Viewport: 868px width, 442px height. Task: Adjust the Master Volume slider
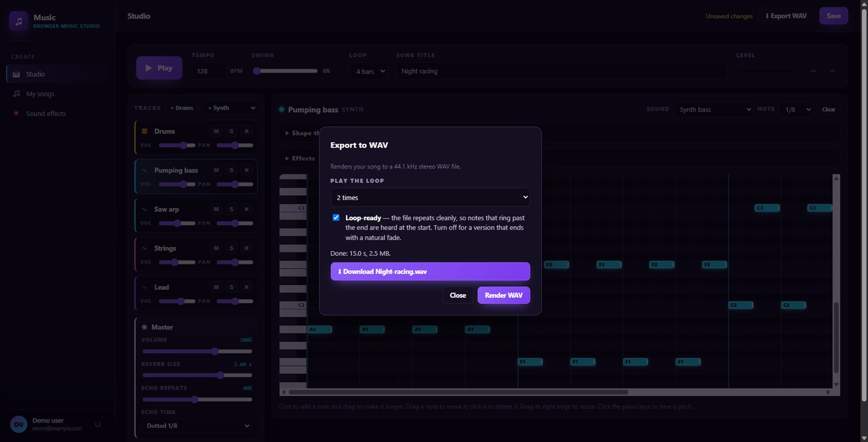tap(196, 351)
